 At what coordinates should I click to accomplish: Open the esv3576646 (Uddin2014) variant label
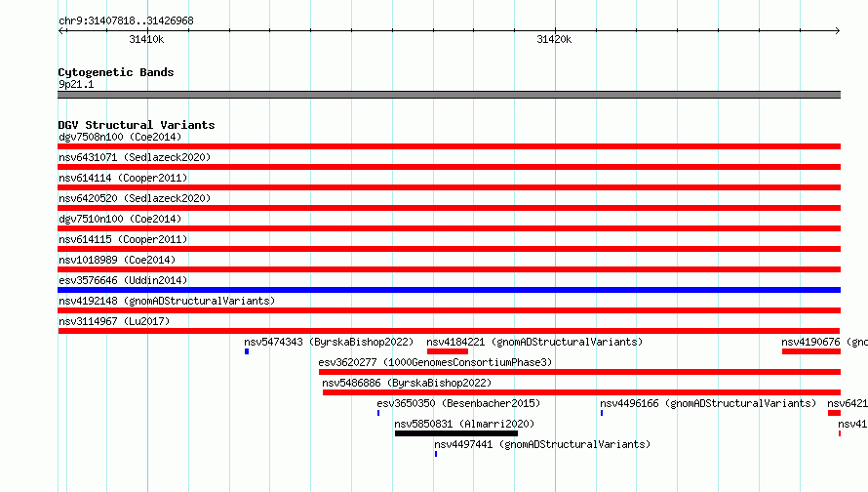point(123,280)
